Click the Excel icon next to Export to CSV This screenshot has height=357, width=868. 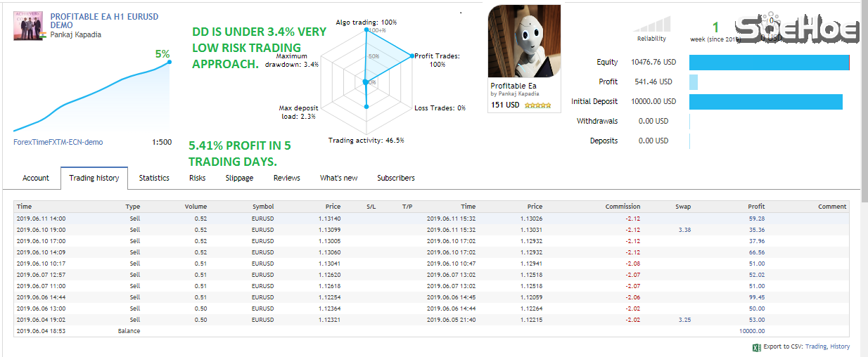757,346
